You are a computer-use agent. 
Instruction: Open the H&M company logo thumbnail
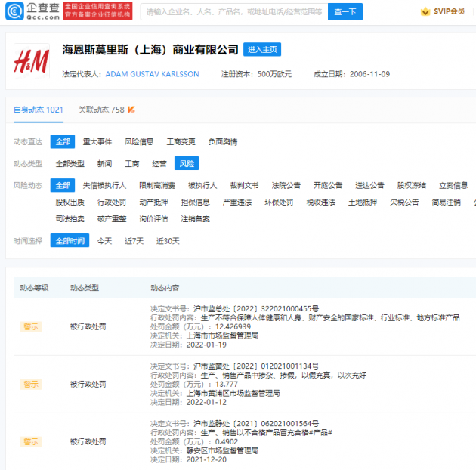pyautogui.click(x=32, y=61)
